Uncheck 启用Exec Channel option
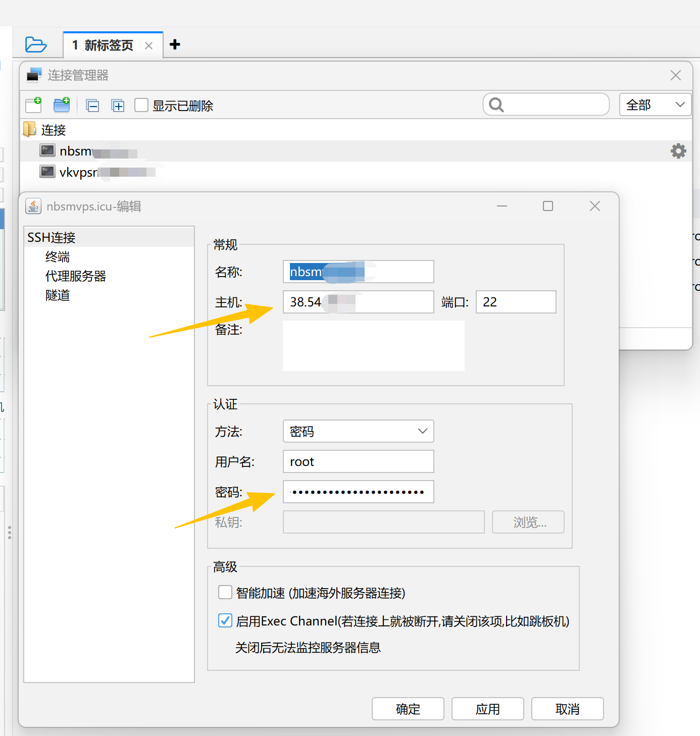 tap(225, 620)
